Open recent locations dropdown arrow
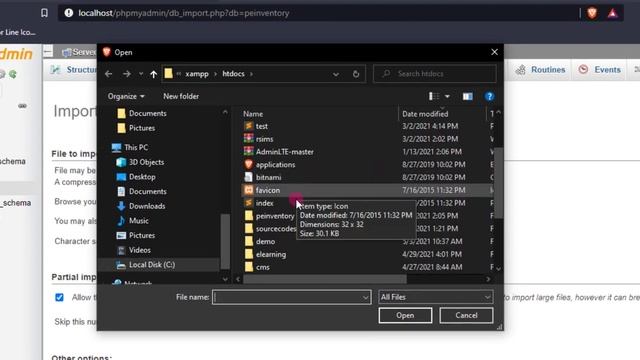Viewport: 640px width, 360px height. (x=141, y=74)
